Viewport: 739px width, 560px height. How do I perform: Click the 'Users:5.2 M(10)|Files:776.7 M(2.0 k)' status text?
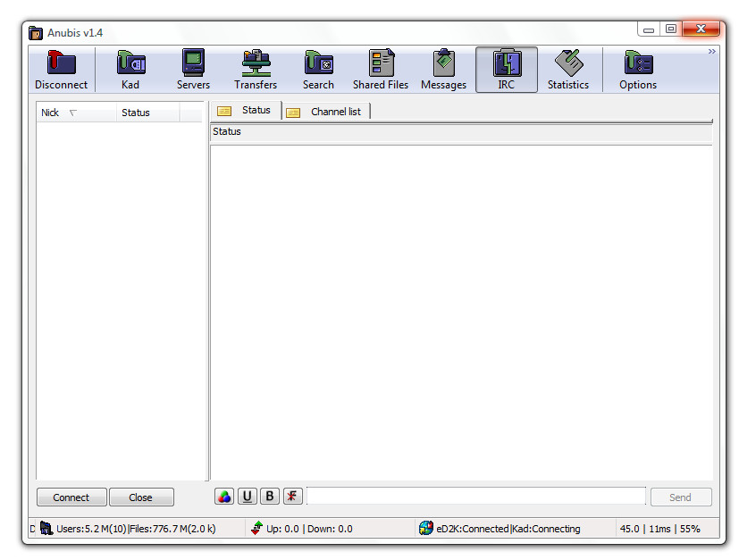tap(136, 529)
